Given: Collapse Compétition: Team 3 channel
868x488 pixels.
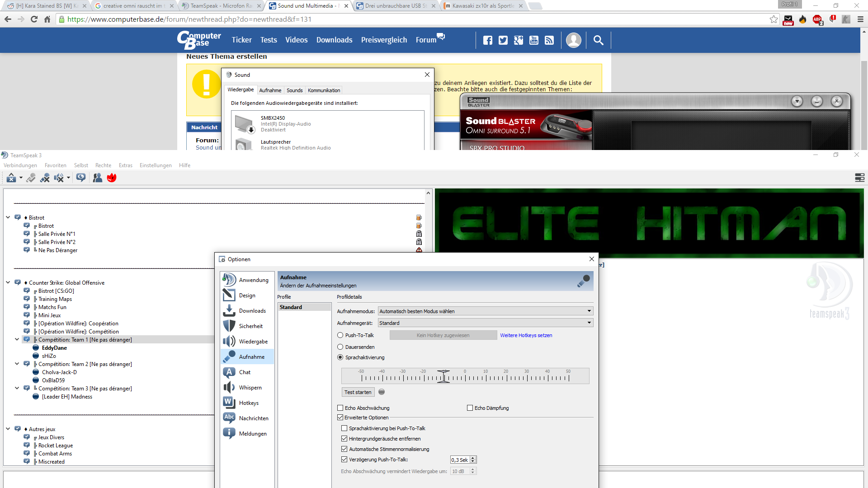Looking at the screenshot, I should (17, 388).
